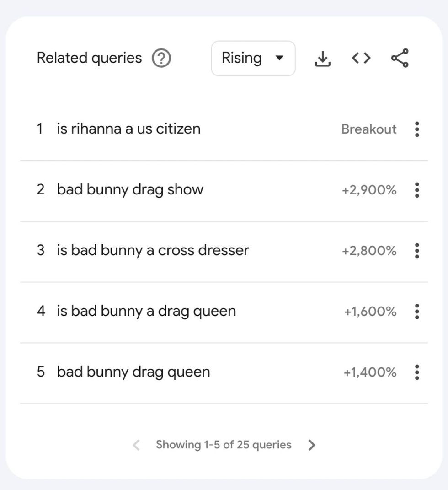This screenshot has width=448, height=490.
Task: Click the embed code icon
Action: 361,58
